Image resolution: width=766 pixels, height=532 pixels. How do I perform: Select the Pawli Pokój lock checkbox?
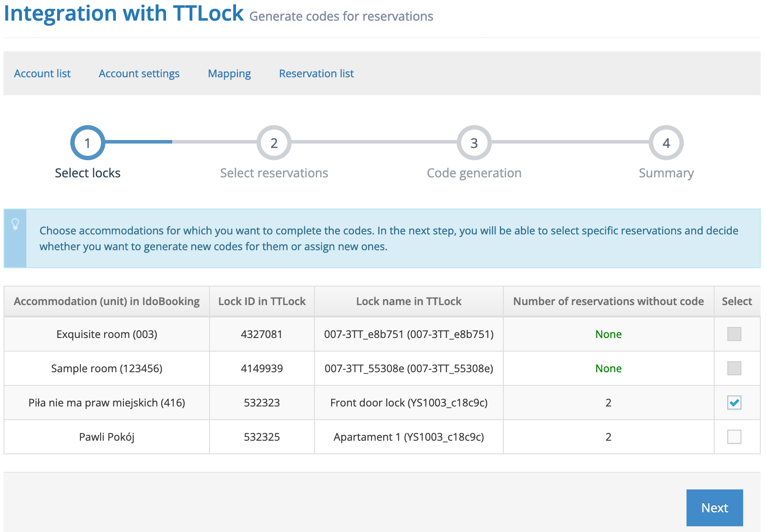pos(734,437)
